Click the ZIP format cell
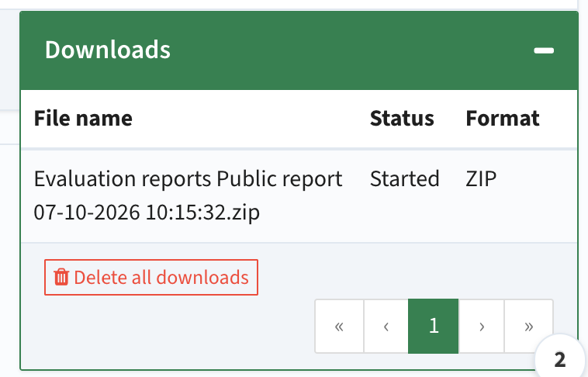 click(481, 178)
